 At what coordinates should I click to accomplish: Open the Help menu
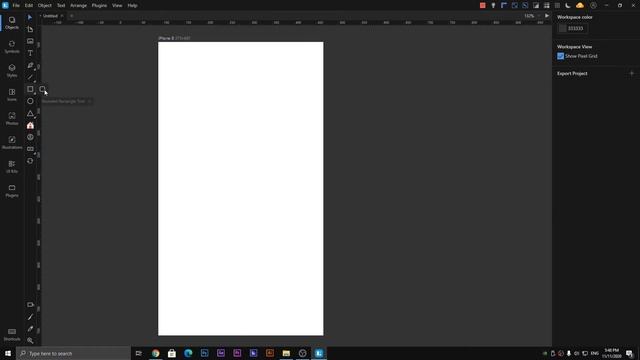coord(132,5)
